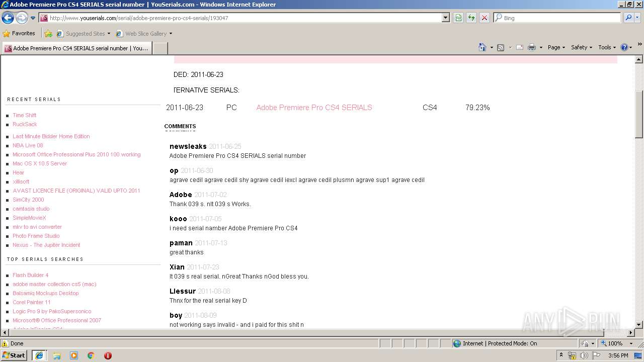Open Logic Pro 9 by PakoSupersonico link
This screenshot has width=644, height=362.
click(52, 311)
